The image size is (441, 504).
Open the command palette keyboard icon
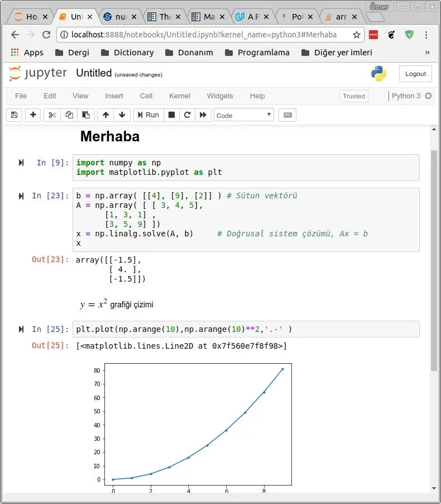click(x=287, y=115)
